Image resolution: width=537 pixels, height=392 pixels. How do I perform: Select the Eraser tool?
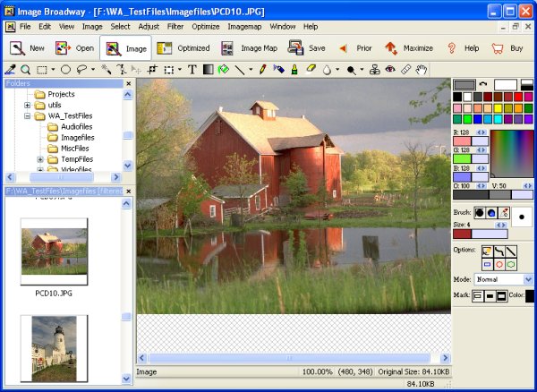311,69
